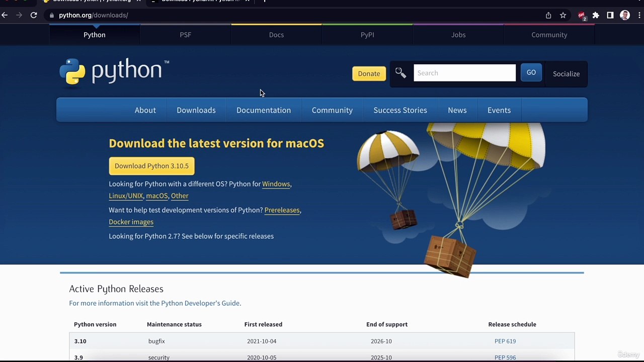Image resolution: width=644 pixels, height=362 pixels.
Task: Reload the page with the refresh icon
Action: pyautogui.click(x=34, y=15)
